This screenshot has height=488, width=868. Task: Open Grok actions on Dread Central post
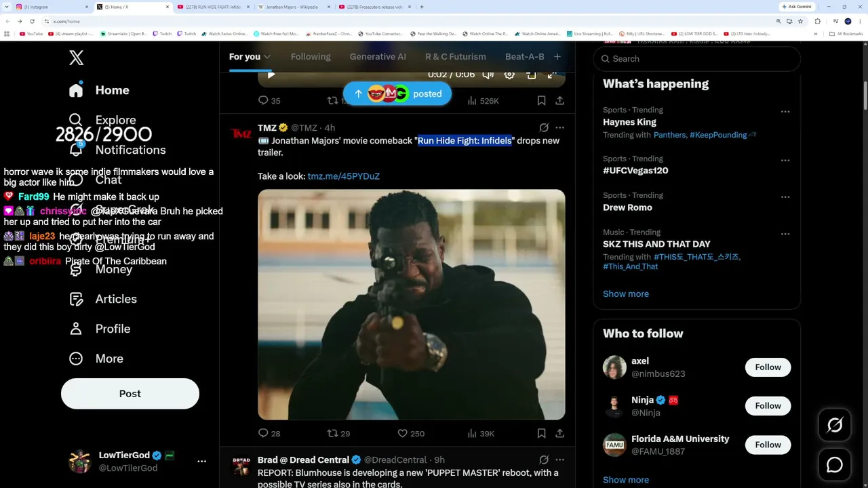click(x=544, y=460)
